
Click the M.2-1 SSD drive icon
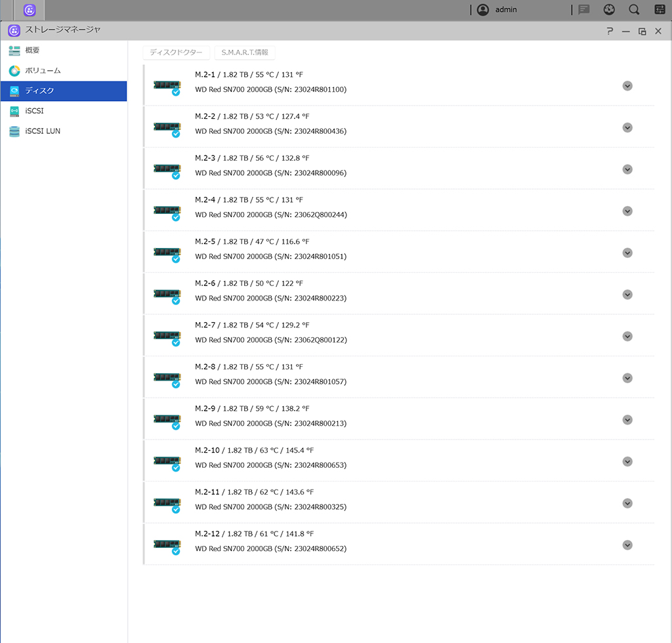click(167, 87)
